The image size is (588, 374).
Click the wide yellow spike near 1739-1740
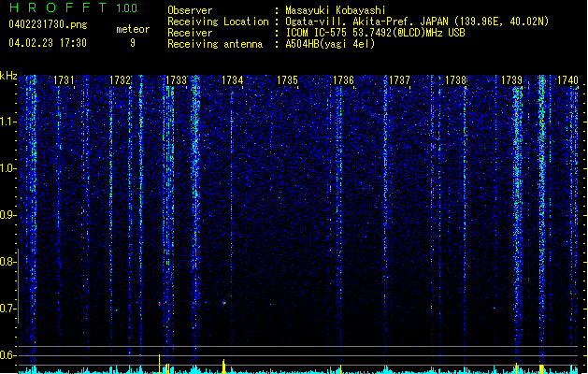(541, 368)
